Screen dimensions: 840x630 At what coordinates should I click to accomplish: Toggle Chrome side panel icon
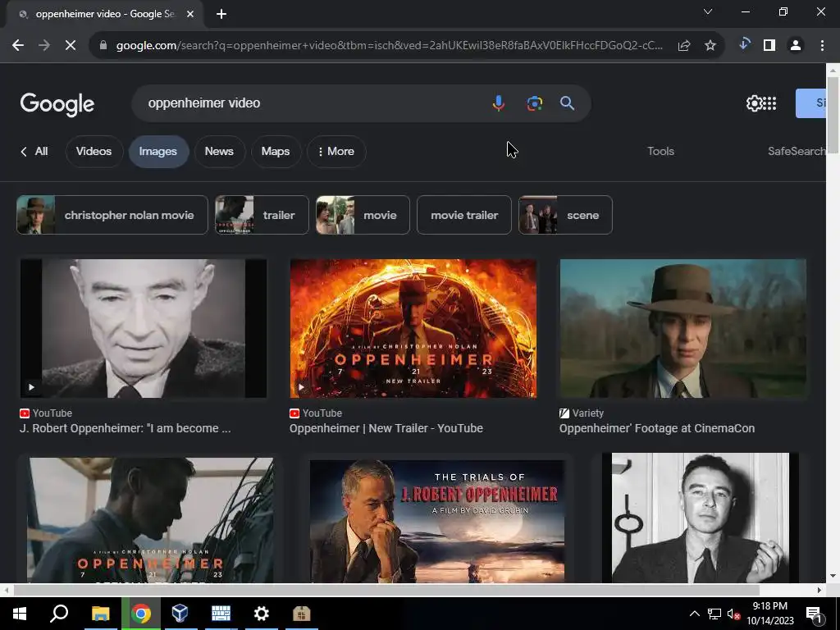(769, 46)
